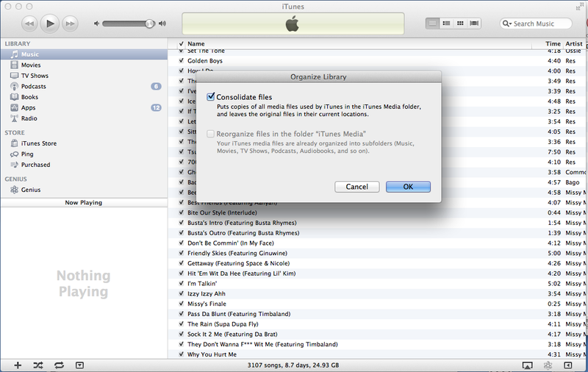Viewport: 588px width, 372px height.
Task: Uncheck Friendly Skies song checkbox
Action: tap(181, 253)
